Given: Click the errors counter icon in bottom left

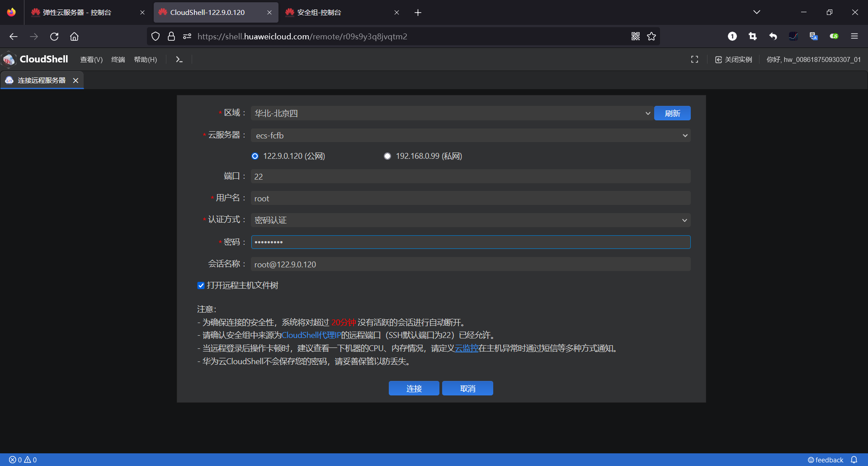Looking at the screenshot, I should [x=12, y=460].
